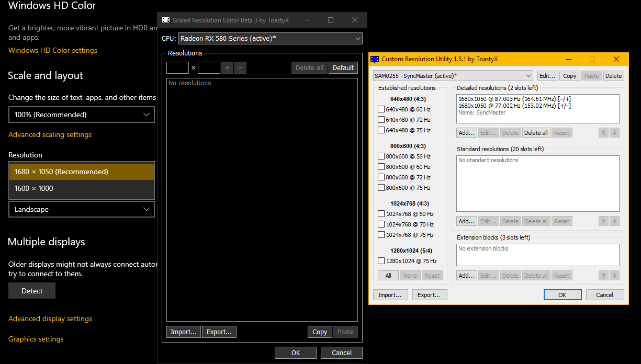
Task: Click Add button under Detailed resolutions
Action: click(466, 133)
